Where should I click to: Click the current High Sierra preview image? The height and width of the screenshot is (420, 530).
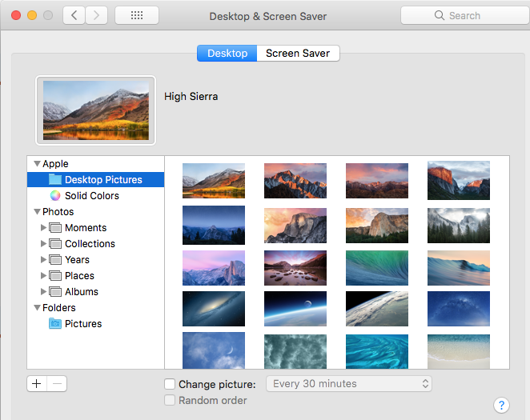[96, 110]
